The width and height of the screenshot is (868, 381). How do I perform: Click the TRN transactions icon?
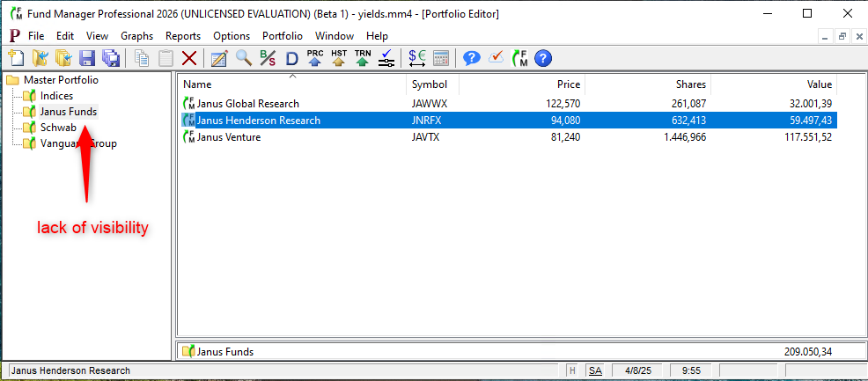pos(363,58)
